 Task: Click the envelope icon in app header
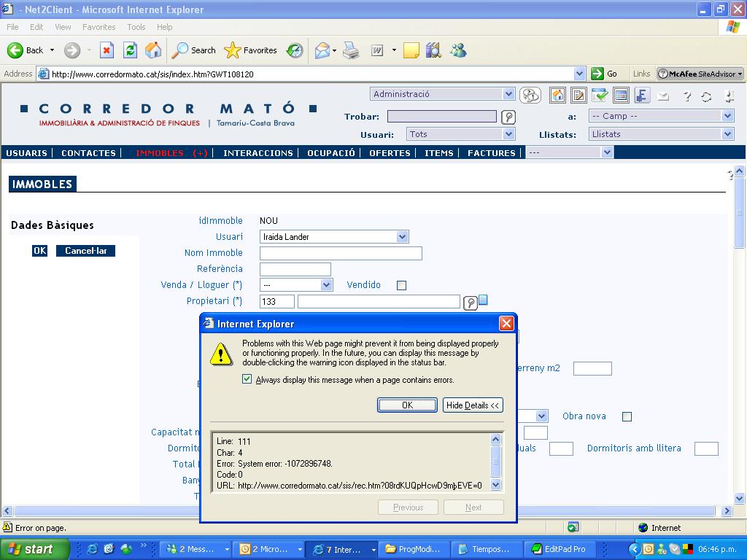coord(662,97)
